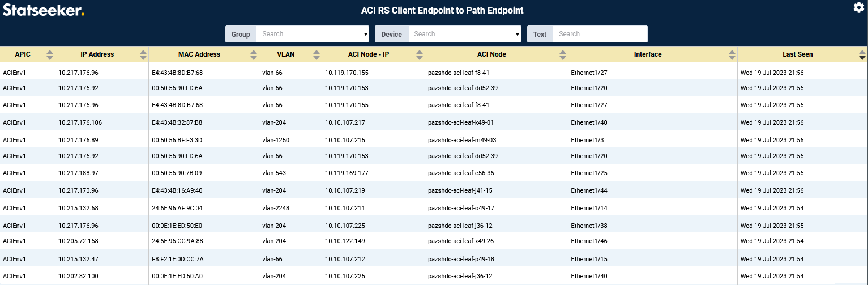The height and width of the screenshot is (285, 868).
Task: Toggle Last Seen sort direction arrow
Action: pos(862,55)
